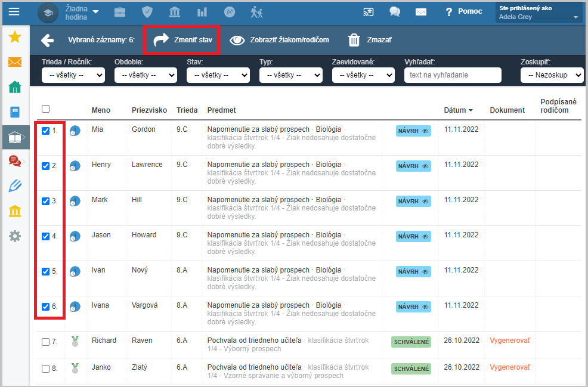Screen dimensions: 588x387
Task: Uncheck row 4 Jason Howard
Action: (x=46, y=237)
